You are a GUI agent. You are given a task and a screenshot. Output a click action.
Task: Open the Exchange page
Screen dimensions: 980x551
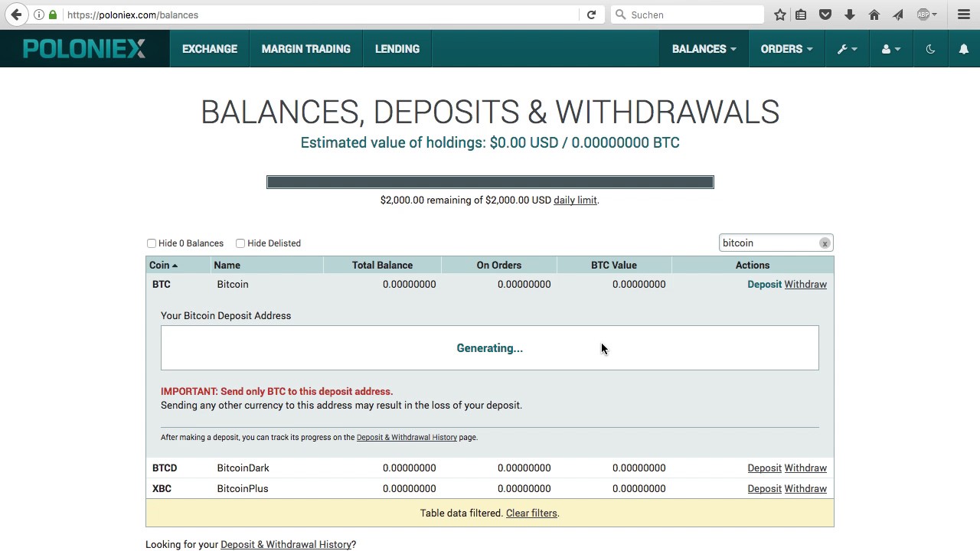pyautogui.click(x=210, y=49)
